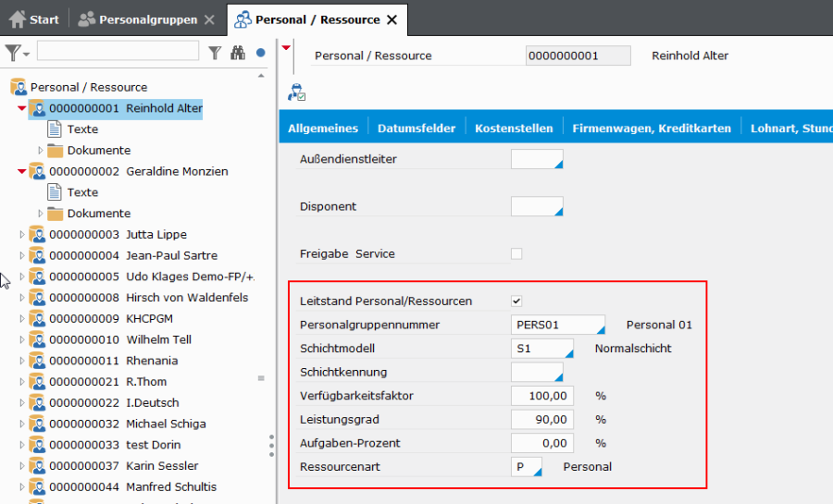Click the Start home icon
The image size is (833, 504).
[x=18, y=19]
